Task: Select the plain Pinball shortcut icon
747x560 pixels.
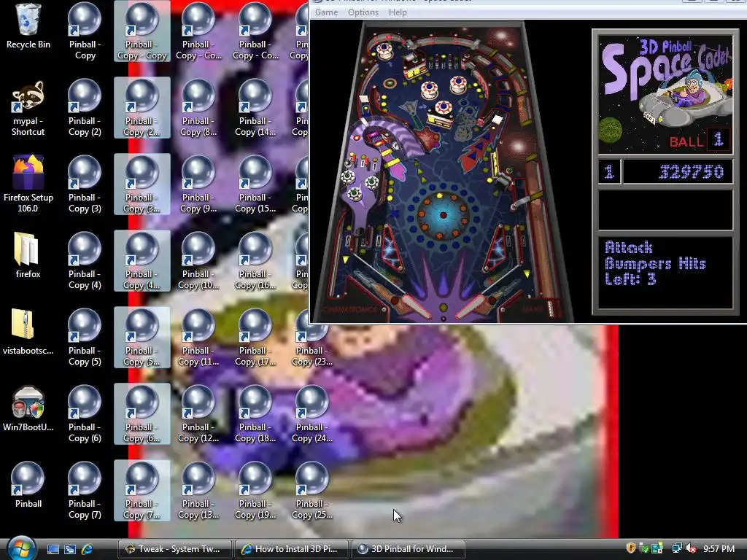Action: [28, 485]
